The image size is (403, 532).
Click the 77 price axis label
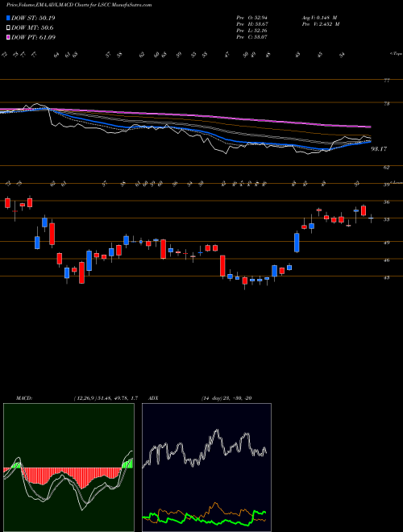tap(387, 81)
